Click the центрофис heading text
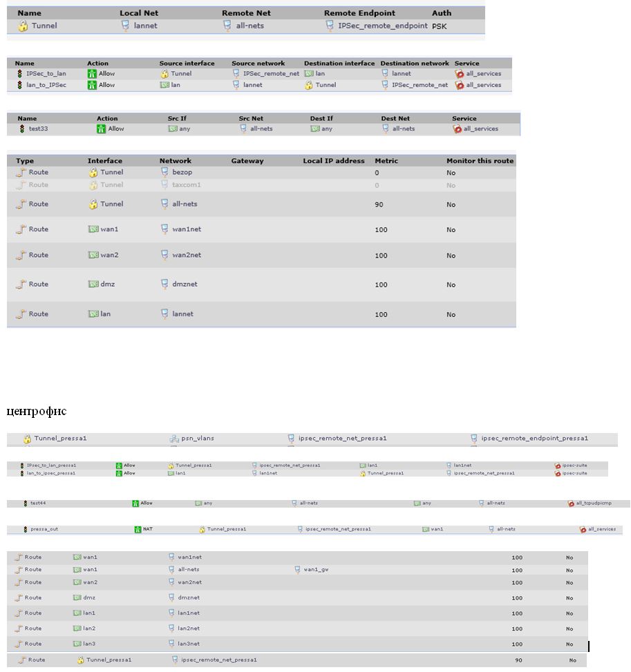The width and height of the screenshot is (631, 672). (x=37, y=411)
